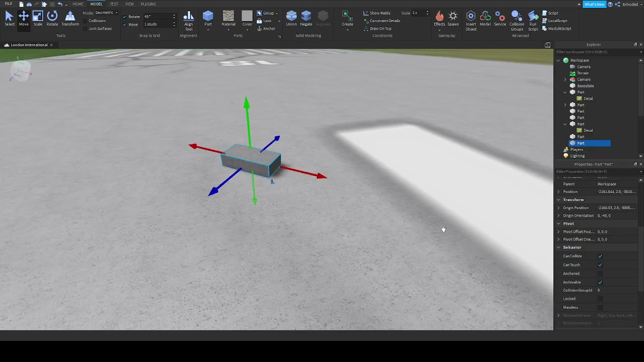The image size is (644, 362).
Task: Choose the Rotate tool
Action: click(x=52, y=19)
